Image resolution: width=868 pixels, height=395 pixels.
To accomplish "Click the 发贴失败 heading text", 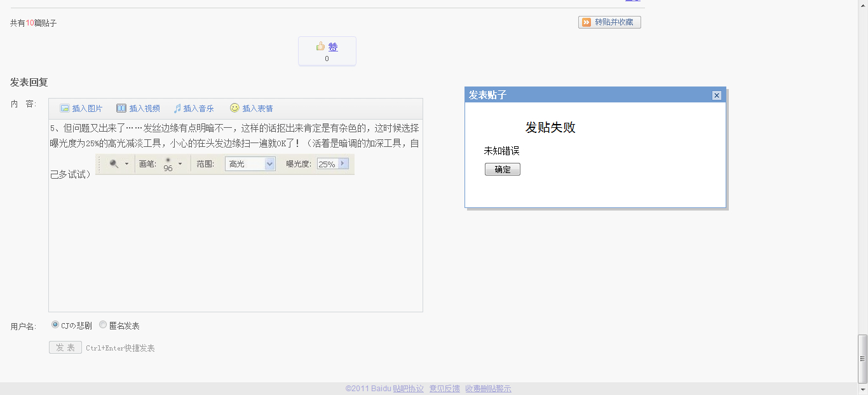I will tap(550, 127).
